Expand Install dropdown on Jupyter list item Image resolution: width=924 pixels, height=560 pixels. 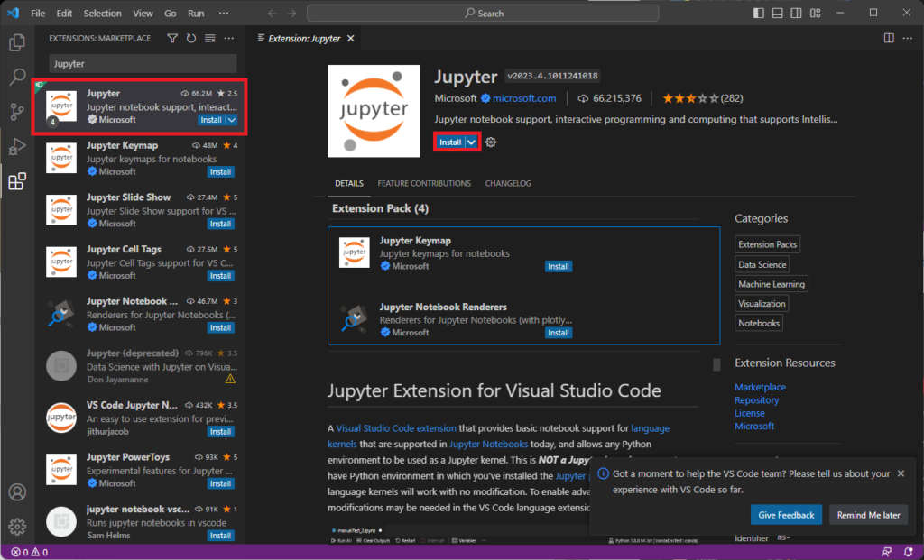tap(232, 120)
